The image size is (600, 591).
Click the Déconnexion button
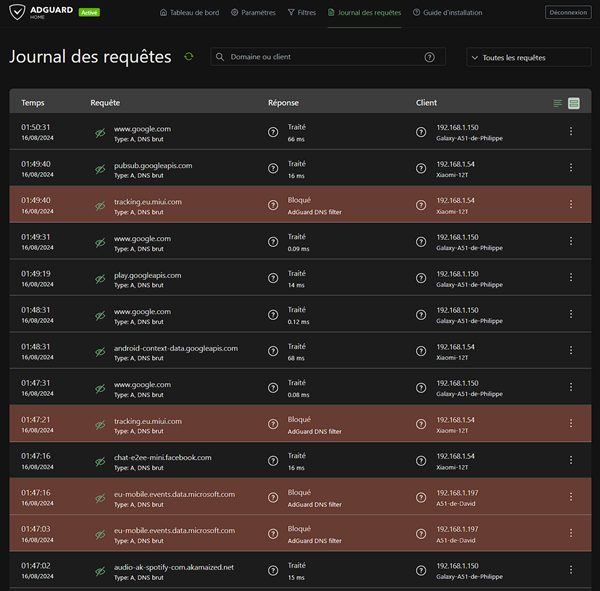point(568,12)
